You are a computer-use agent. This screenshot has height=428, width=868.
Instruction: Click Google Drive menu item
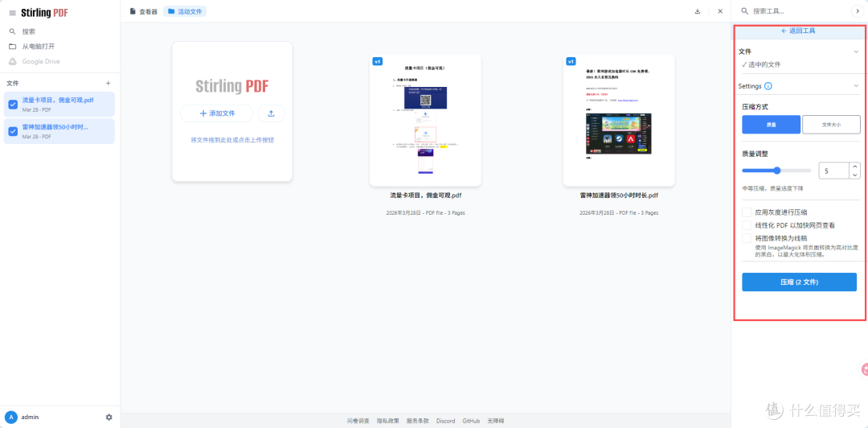coord(41,61)
